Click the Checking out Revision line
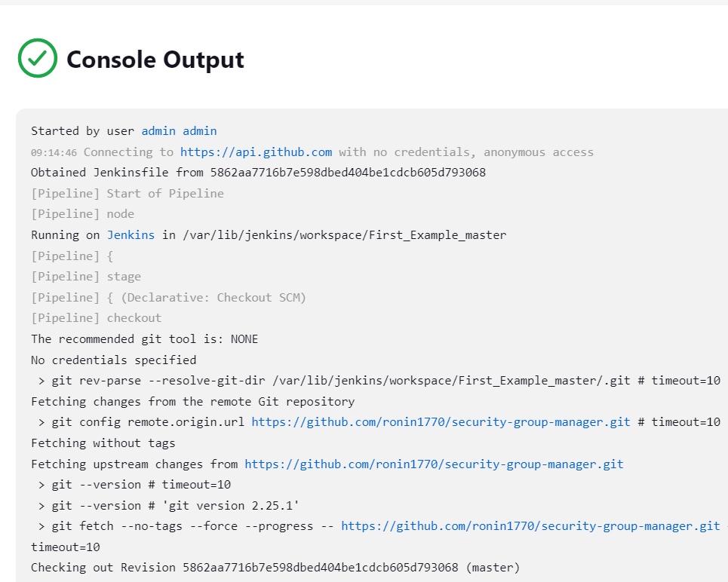 [x=275, y=567]
